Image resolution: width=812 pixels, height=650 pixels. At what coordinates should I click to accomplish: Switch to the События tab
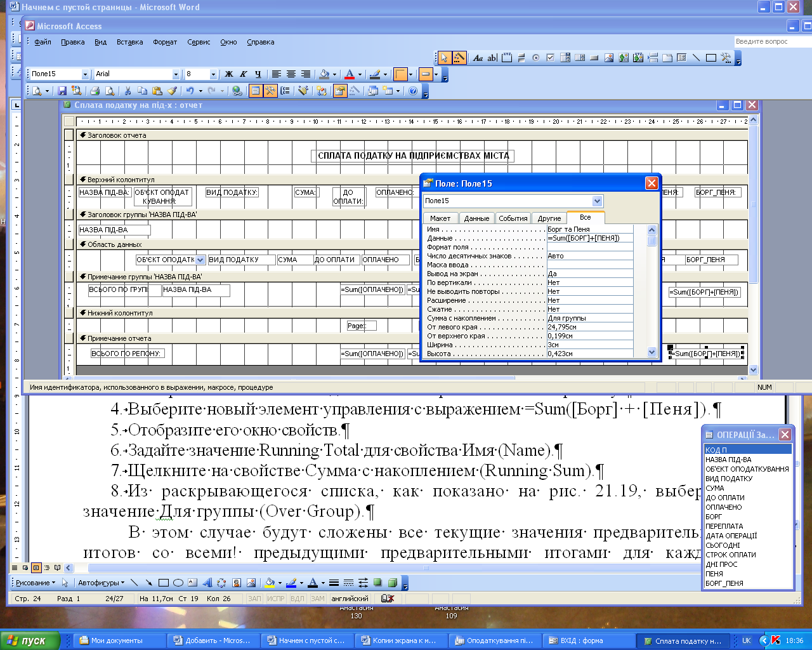coord(513,218)
